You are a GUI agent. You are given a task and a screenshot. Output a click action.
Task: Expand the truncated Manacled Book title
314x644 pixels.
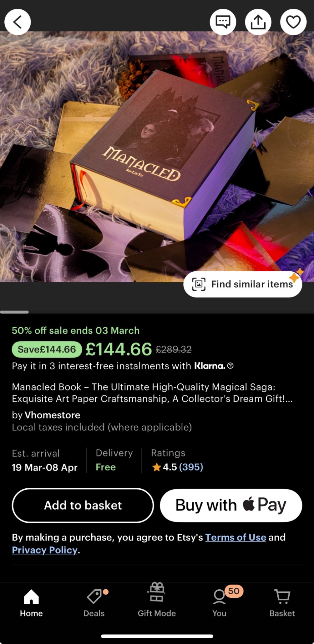tap(152, 393)
